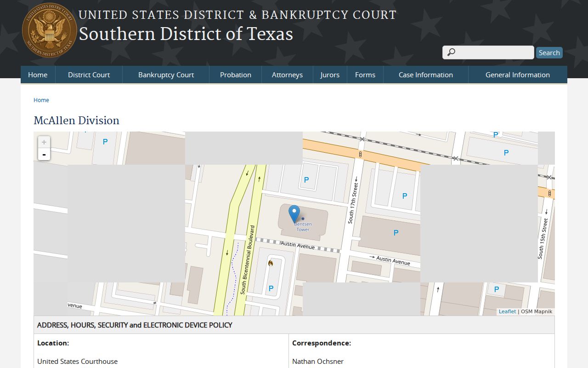Click the Southern District of Texas court seal
This screenshot has height=368, width=588.
50,30
